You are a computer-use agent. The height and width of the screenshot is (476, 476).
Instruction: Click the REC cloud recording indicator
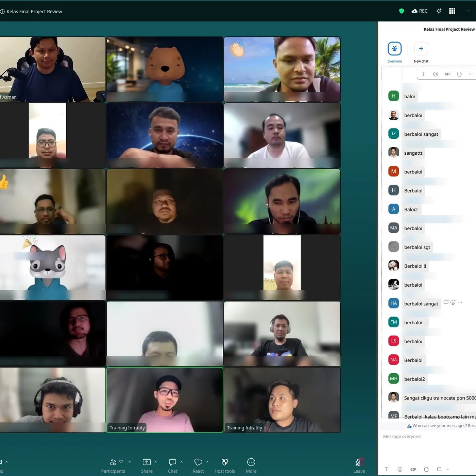click(x=419, y=11)
